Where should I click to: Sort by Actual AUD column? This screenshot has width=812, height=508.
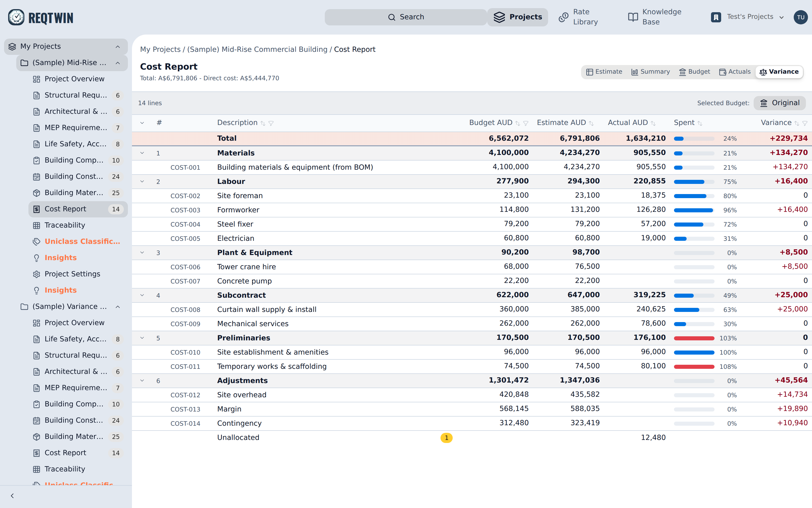[653, 123]
